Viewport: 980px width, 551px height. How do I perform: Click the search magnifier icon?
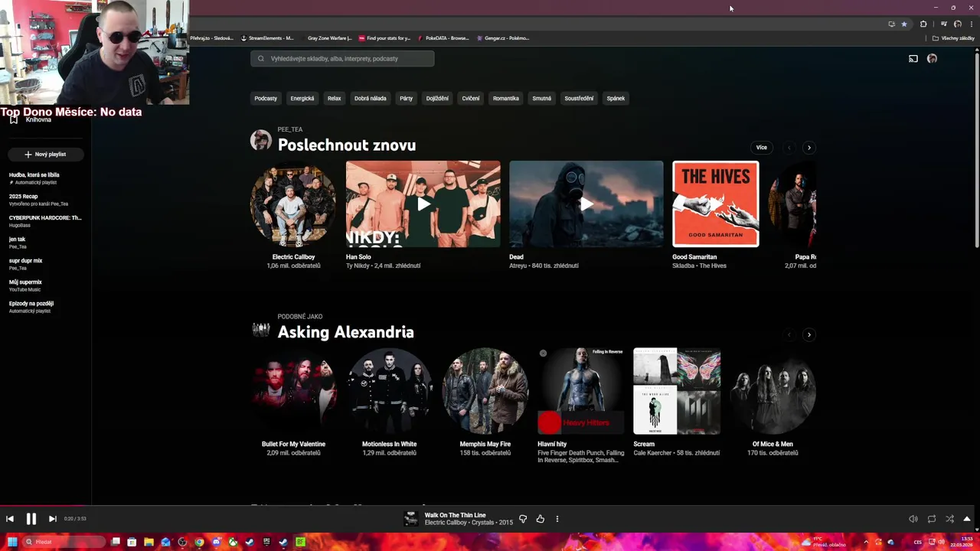coord(261,58)
